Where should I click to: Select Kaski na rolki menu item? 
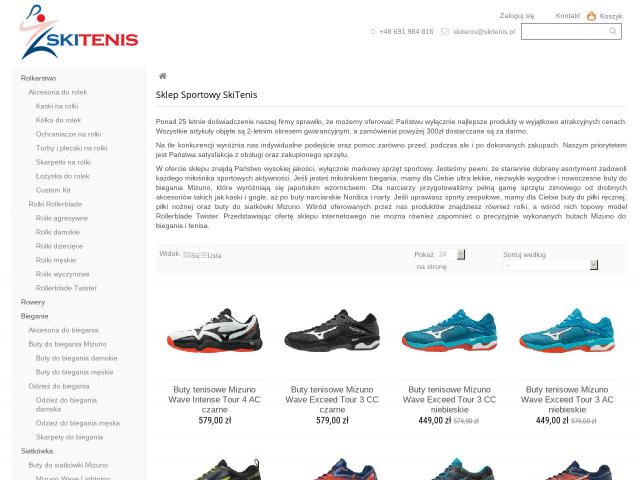pos(57,106)
